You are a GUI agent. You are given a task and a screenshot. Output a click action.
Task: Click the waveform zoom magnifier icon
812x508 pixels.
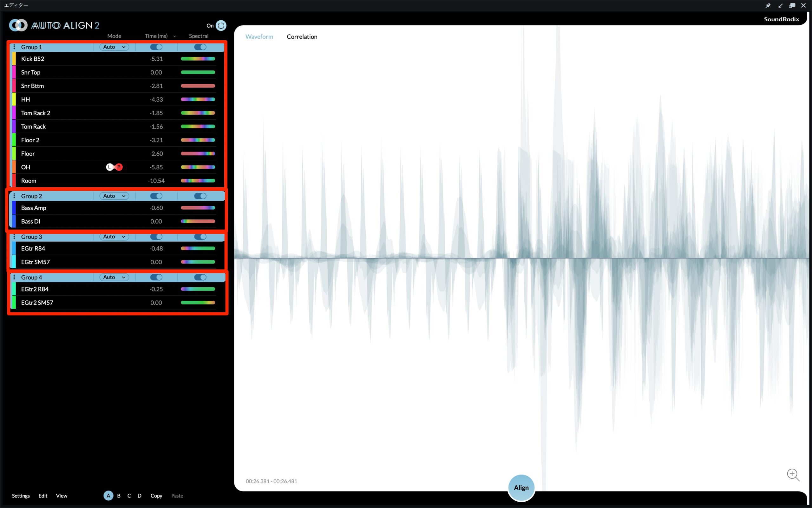[x=793, y=475]
